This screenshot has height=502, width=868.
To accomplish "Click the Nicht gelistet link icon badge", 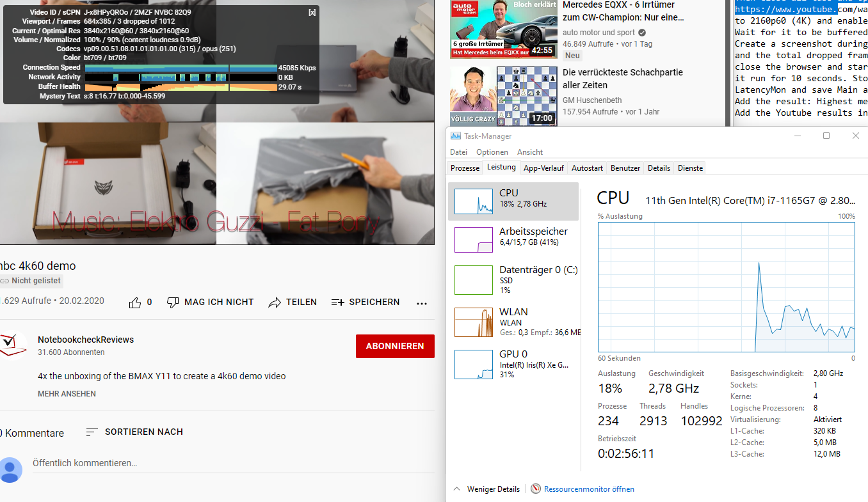I will [x=30, y=281].
